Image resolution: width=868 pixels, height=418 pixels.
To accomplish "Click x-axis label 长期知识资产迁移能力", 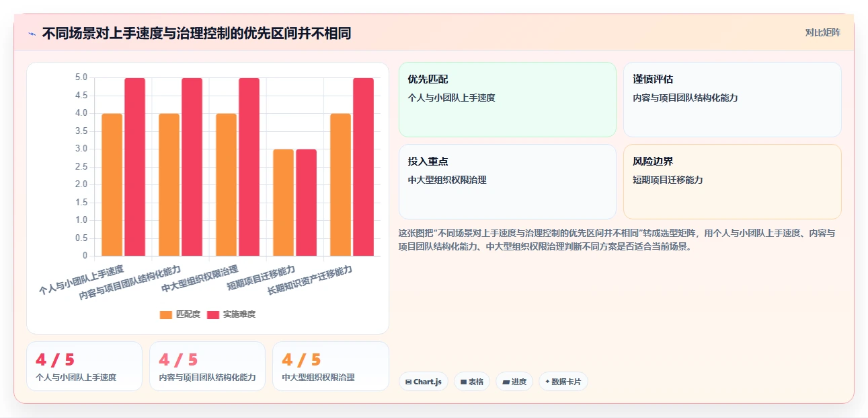I will [310, 281].
